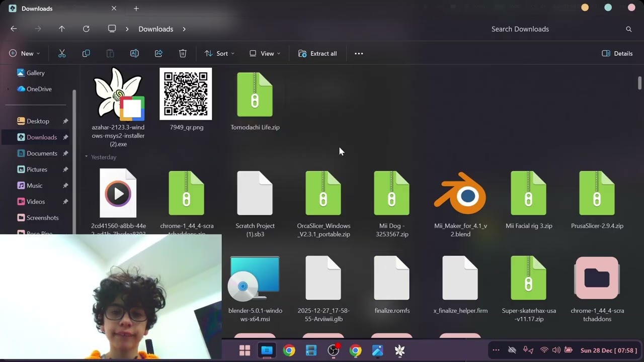Select the PrusaSlicer-2.9.4.zip file
The image size is (644, 362).
coord(597,200)
